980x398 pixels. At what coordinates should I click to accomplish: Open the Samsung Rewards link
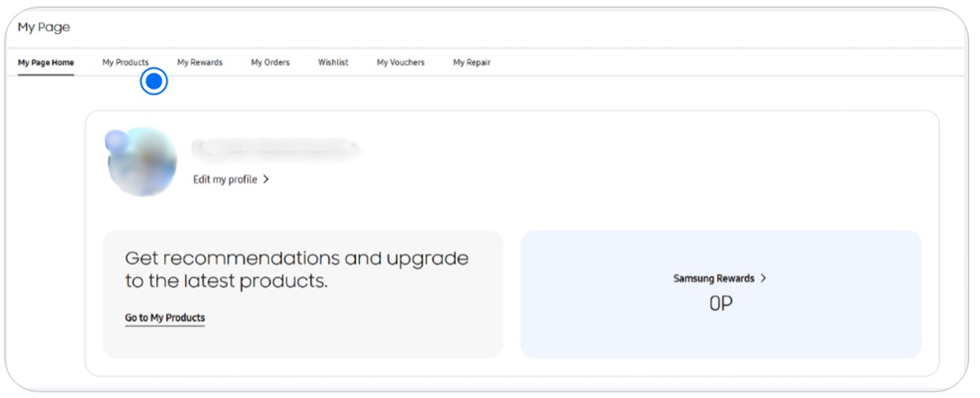point(714,278)
